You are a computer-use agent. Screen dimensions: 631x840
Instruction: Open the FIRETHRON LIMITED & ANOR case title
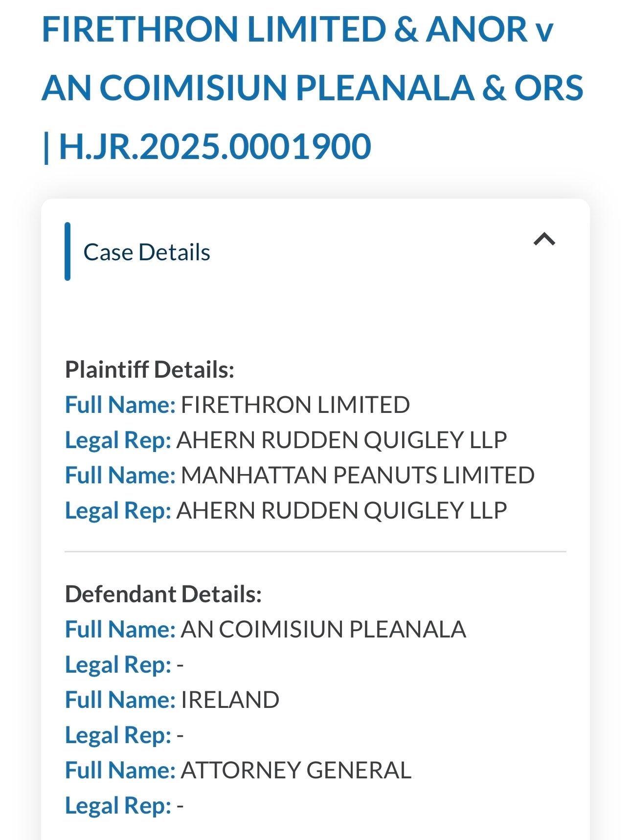[297, 29]
